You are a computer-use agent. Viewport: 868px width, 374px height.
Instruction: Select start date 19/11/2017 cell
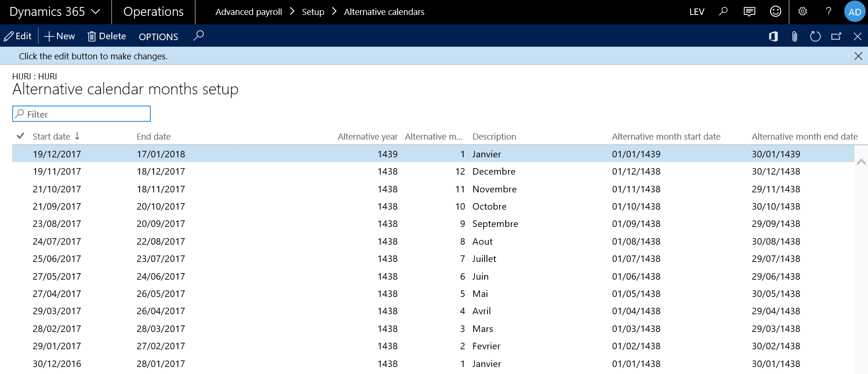(x=57, y=171)
